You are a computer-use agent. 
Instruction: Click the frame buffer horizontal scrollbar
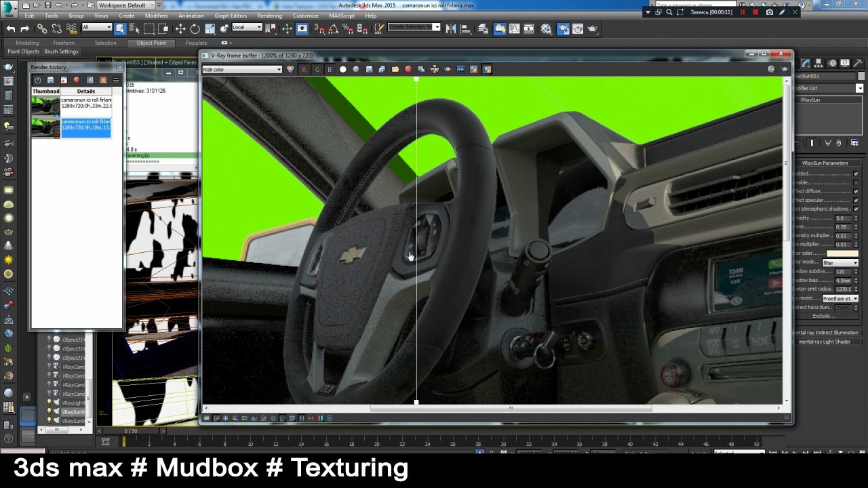pos(511,408)
